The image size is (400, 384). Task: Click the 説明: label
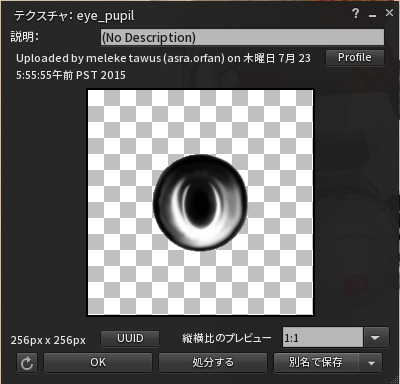pos(25,36)
